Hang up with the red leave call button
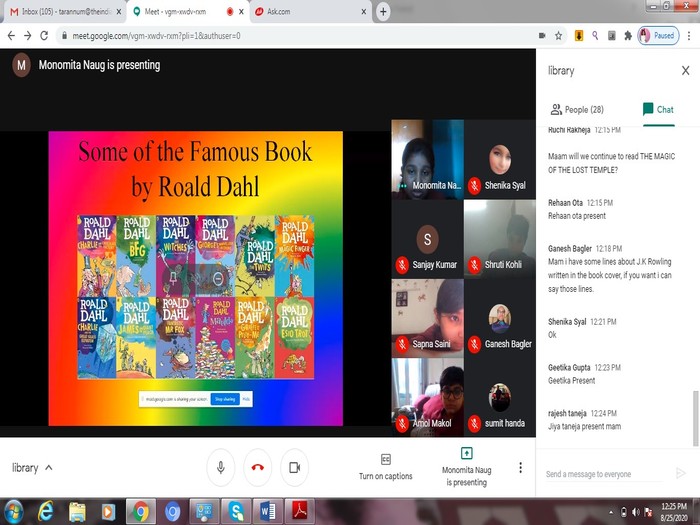 pos(258,467)
